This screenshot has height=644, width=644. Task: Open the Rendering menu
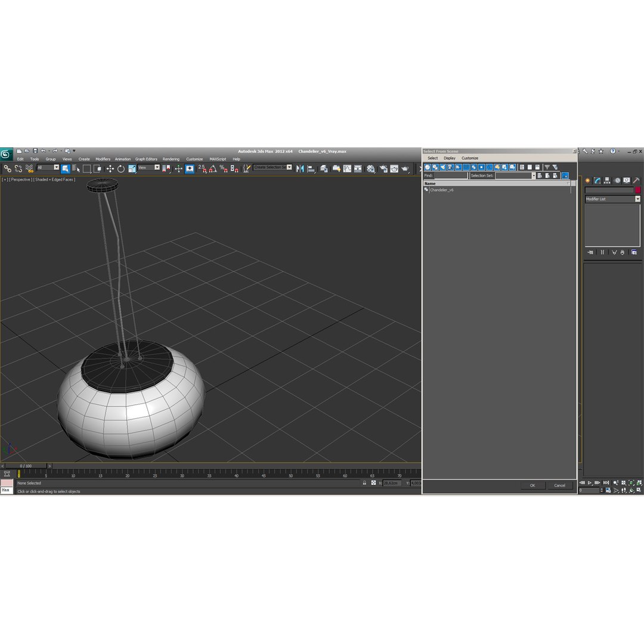pyautogui.click(x=171, y=159)
